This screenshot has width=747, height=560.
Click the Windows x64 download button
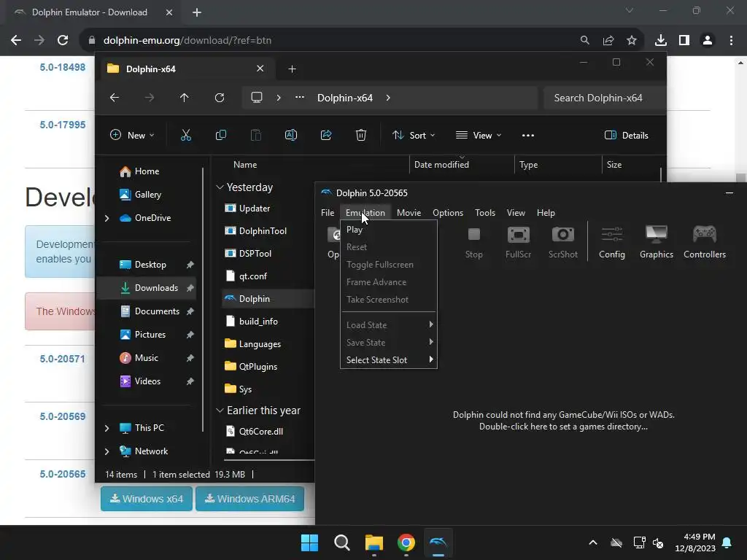coord(146,499)
